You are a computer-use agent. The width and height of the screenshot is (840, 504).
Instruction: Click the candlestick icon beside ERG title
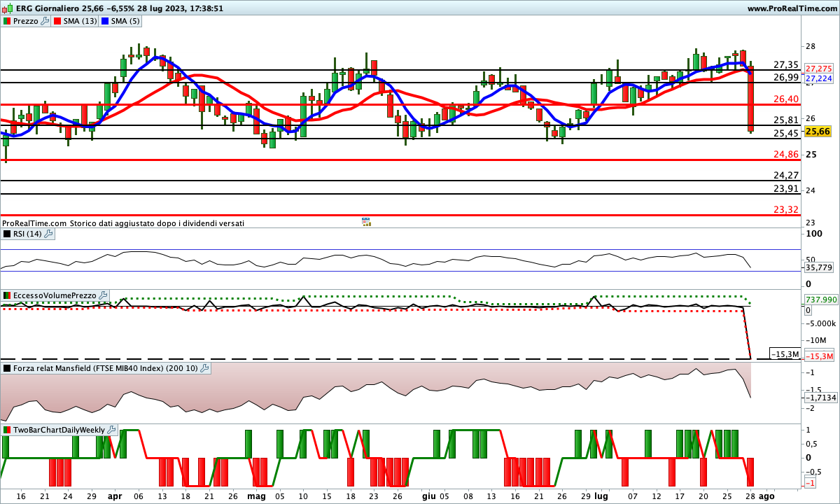(6, 8)
